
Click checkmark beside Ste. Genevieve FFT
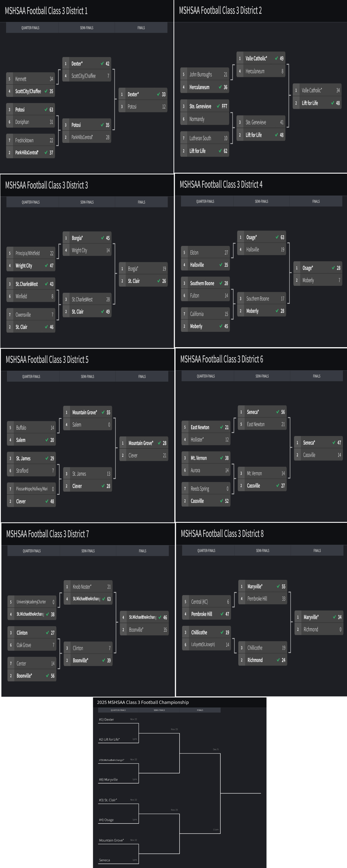(x=218, y=106)
